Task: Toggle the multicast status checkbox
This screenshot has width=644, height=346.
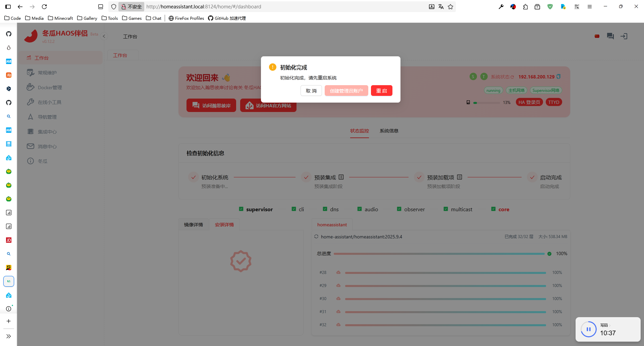Action: (x=446, y=209)
